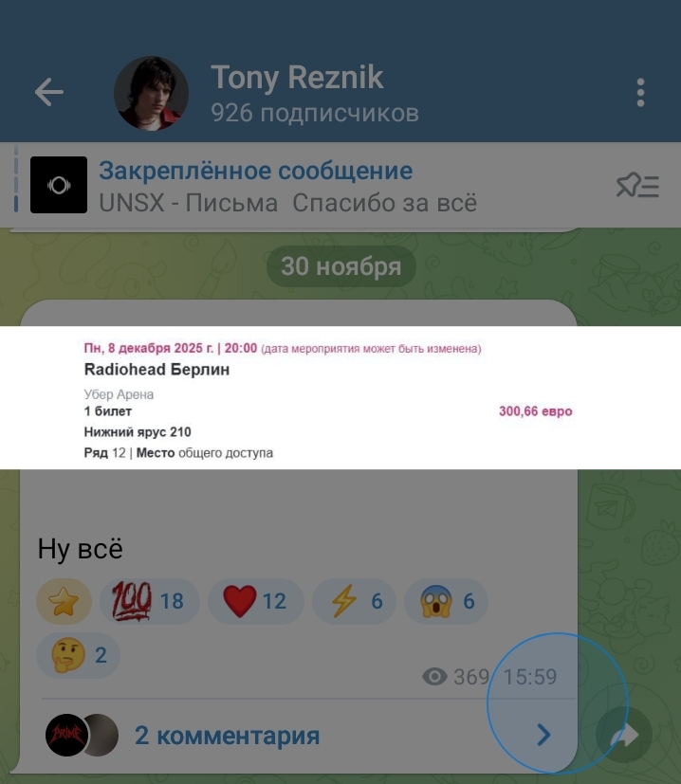Open the '2 комментария' comments thread

[228, 736]
